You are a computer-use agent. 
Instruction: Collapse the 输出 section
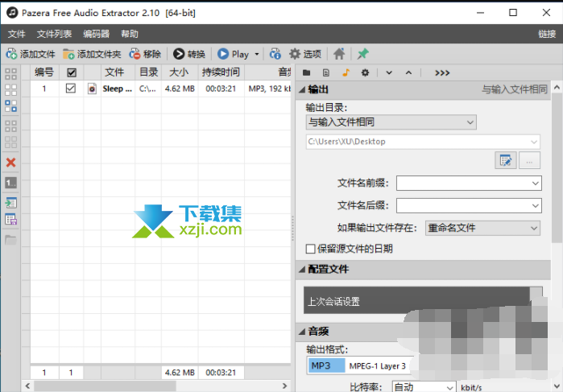coord(302,89)
